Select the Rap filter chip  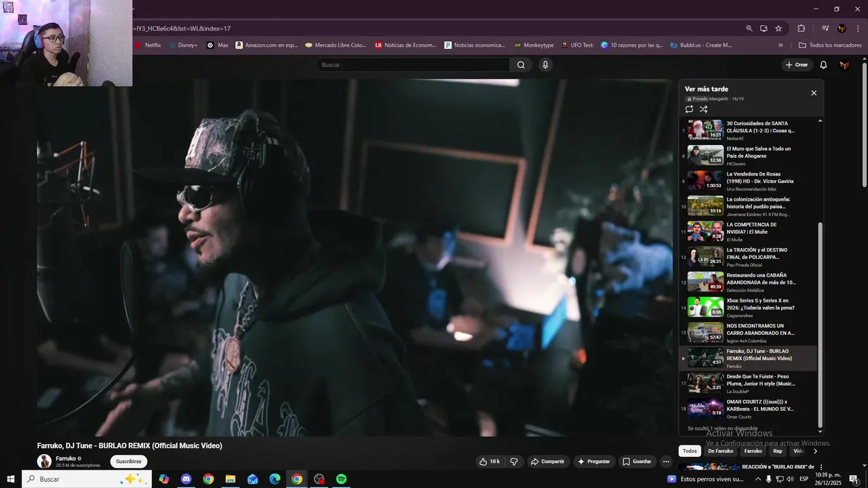tap(778, 451)
